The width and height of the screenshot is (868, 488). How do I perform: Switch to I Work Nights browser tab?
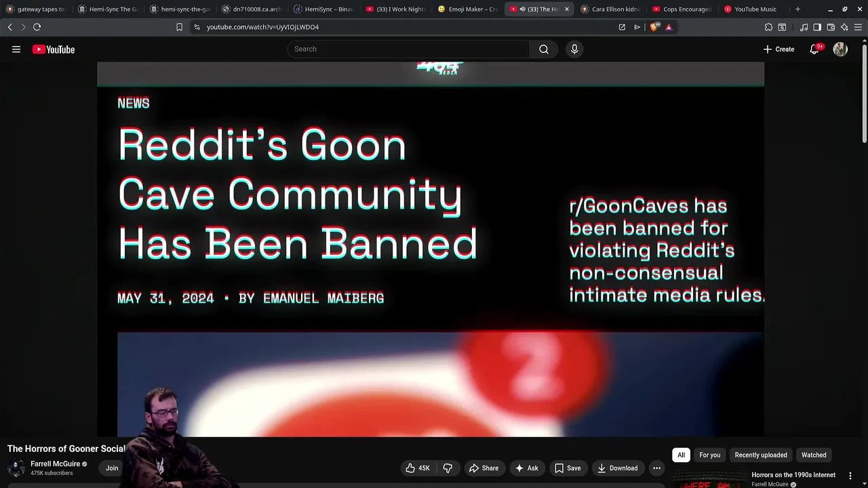coord(395,9)
